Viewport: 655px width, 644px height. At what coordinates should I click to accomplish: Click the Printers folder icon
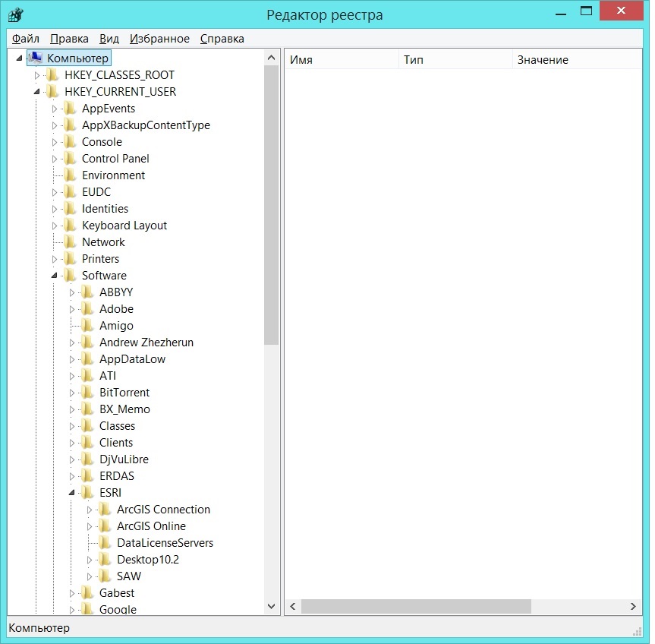[70, 259]
